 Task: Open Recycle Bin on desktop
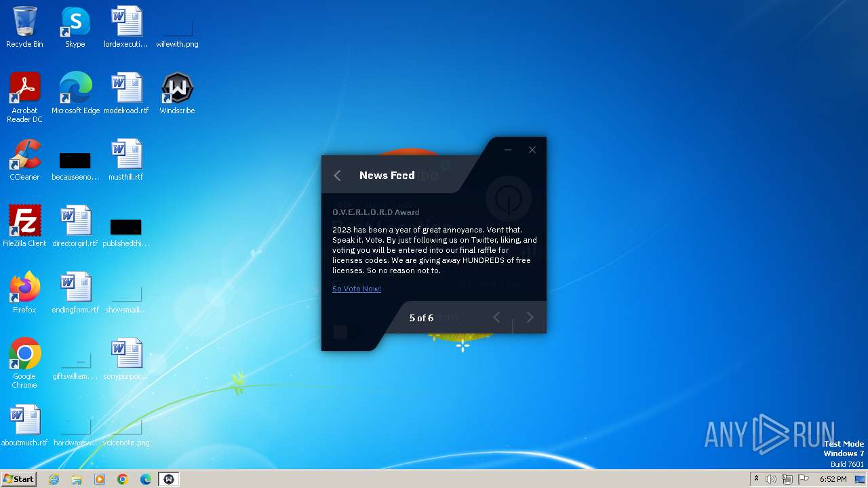[x=24, y=28]
